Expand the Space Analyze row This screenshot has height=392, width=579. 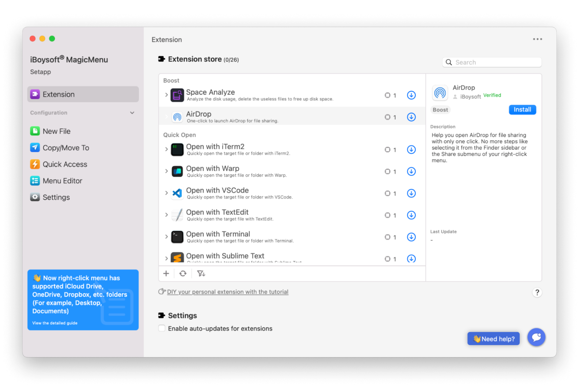tap(166, 95)
